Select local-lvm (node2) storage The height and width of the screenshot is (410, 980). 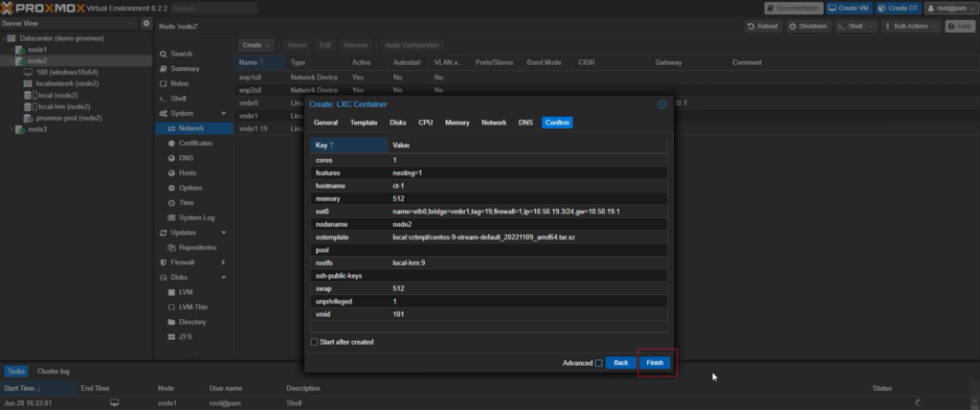[64, 106]
